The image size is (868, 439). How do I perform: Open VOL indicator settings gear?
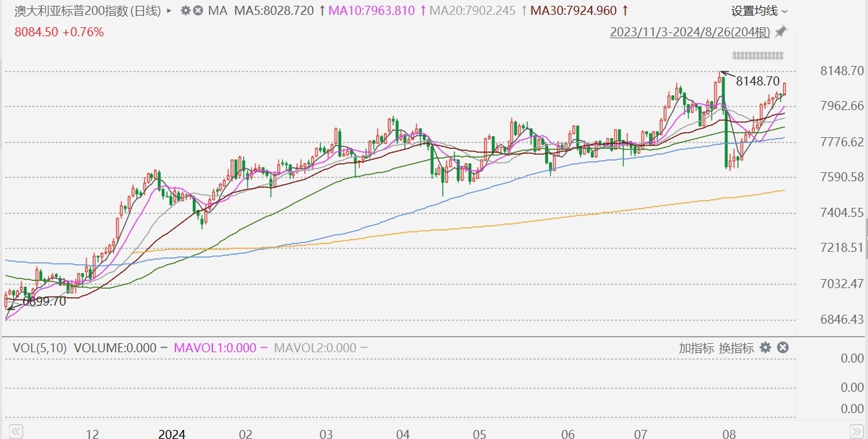point(765,348)
